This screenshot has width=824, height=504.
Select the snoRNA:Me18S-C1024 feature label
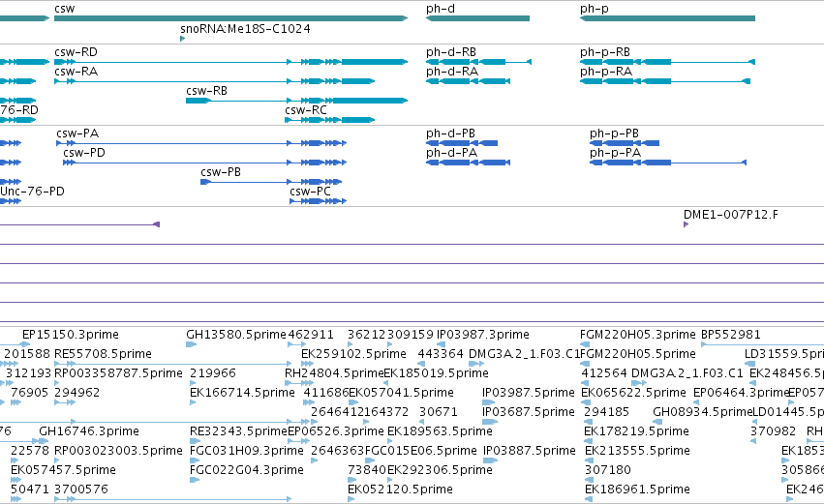[x=245, y=29]
